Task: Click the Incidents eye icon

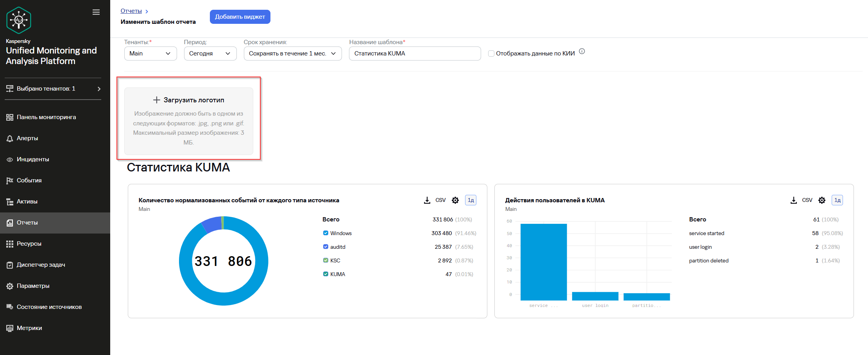Action: [x=10, y=159]
